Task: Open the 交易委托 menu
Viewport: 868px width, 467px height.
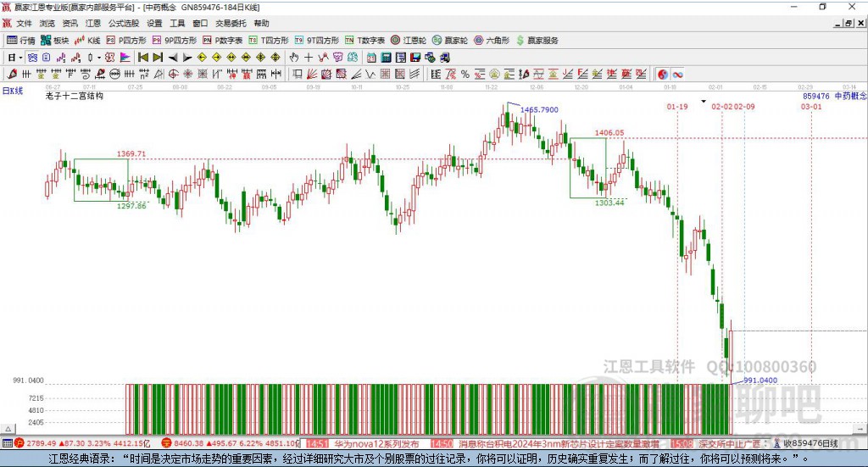Action: pos(231,24)
